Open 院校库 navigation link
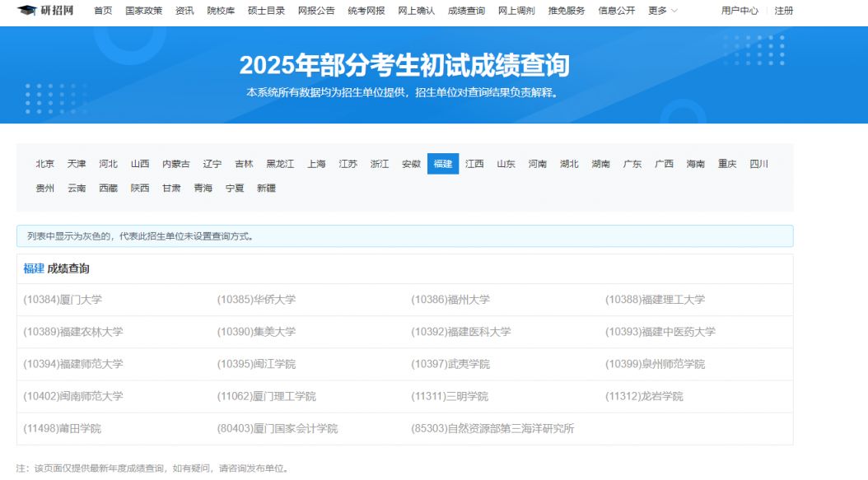868x480 pixels. [x=221, y=11]
